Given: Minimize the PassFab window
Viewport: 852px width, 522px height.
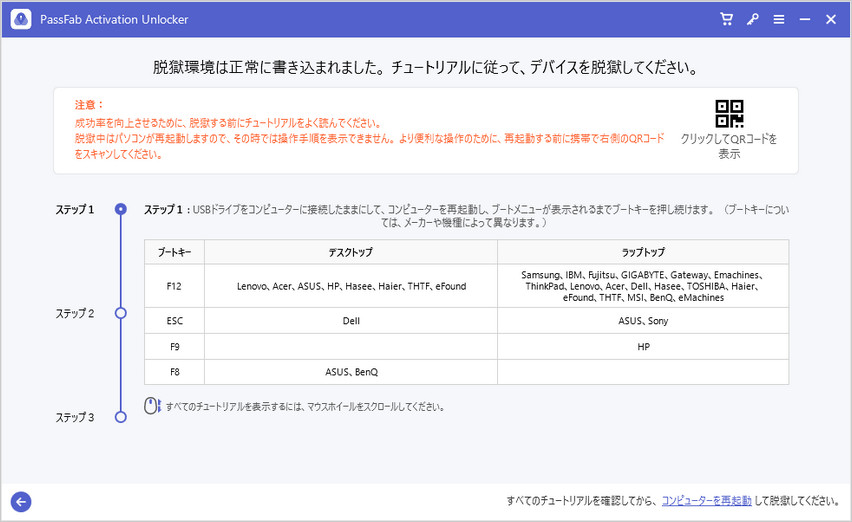Looking at the screenshot, I should 805,20.
